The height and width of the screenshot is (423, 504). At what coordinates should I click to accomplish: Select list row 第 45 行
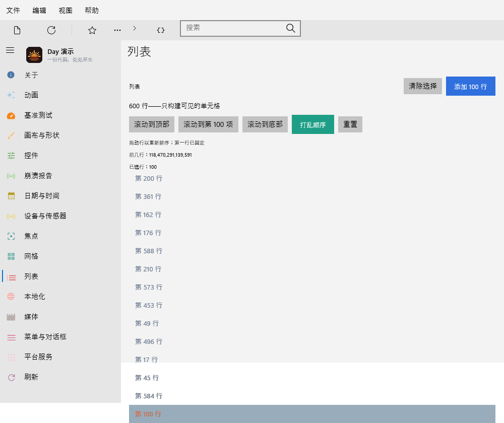[312, 378]
